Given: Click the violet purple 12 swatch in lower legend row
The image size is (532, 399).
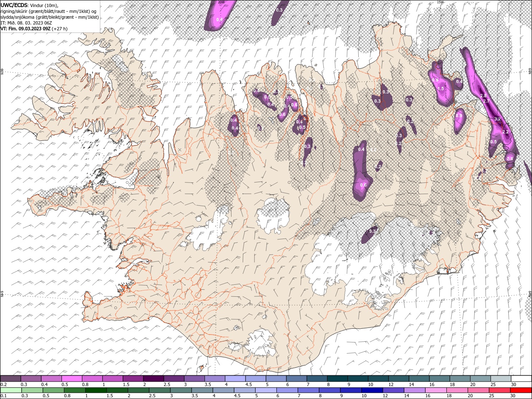Looking at the screenshot, I should [x=393, y=390].
